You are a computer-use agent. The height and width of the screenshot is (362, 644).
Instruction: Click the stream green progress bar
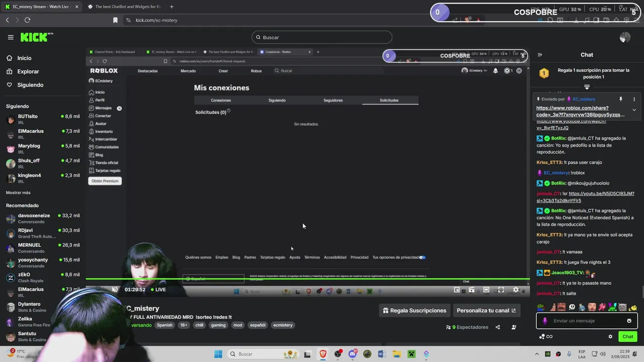(307, 279)
